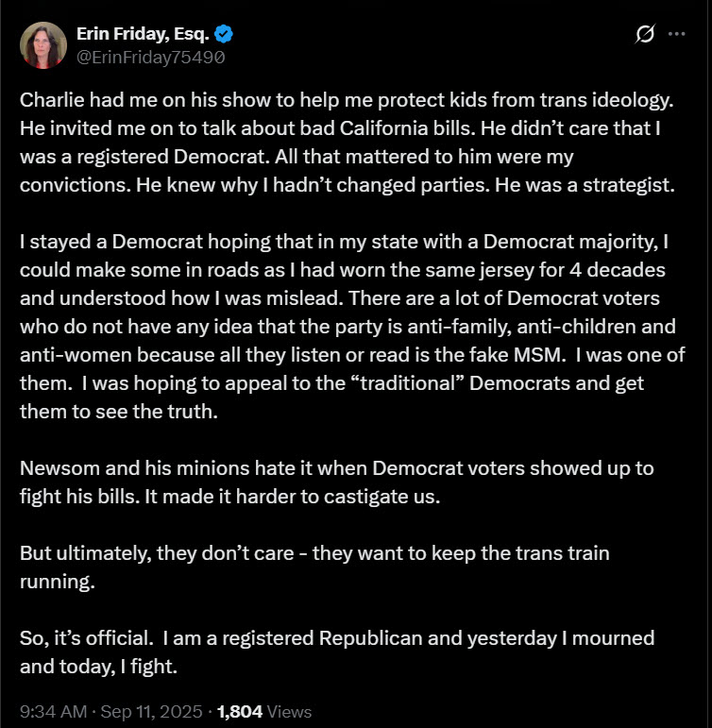The height and width of the screenshot is (728, 712).
Task: Click the 9:34 AM timestamp
Action: pos(54,711)
